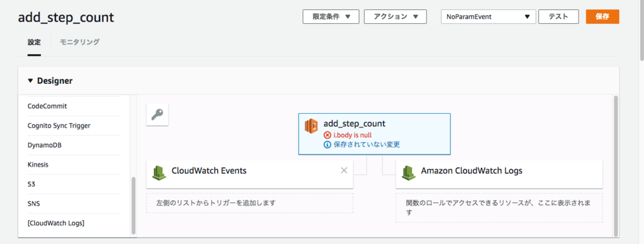Click the orange 保存 button
This screenshot has width=644, height=244.
pos(602,17)
